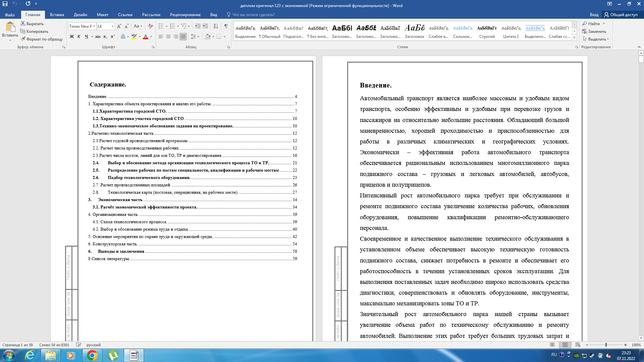Redo the last action
Screen dimensions: 644x362
[x=28, y=4]
